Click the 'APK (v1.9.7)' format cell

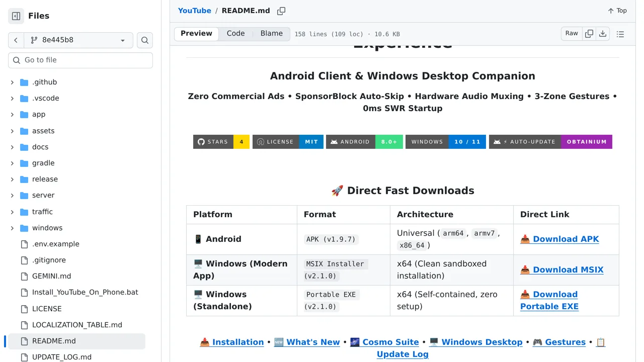click(x=331, y=239)
